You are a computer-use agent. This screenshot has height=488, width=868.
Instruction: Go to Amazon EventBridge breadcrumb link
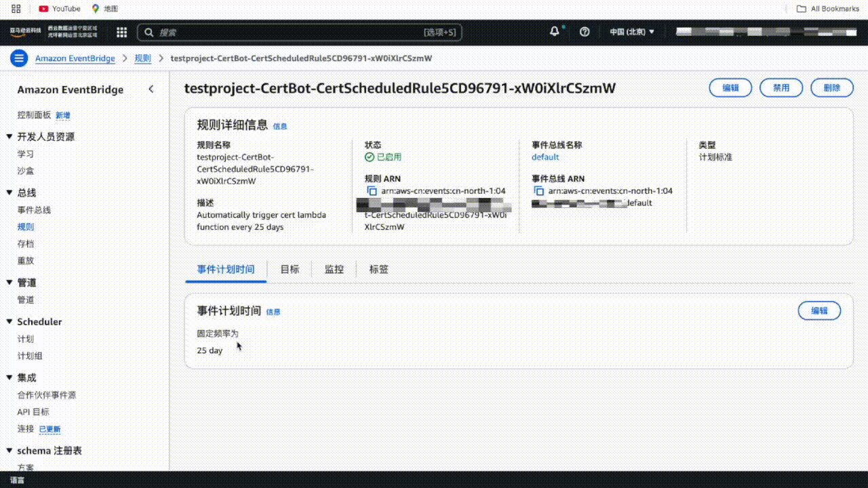tap(75, 58)
